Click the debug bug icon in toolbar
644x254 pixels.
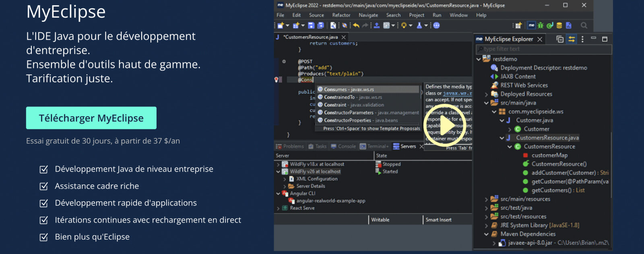[541, 25]
